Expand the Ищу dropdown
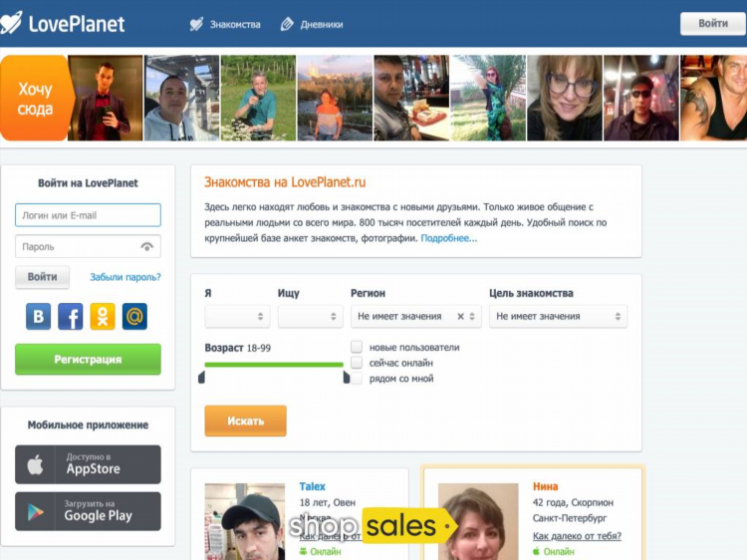The image size is (747, 560). (x=310, y=317)
